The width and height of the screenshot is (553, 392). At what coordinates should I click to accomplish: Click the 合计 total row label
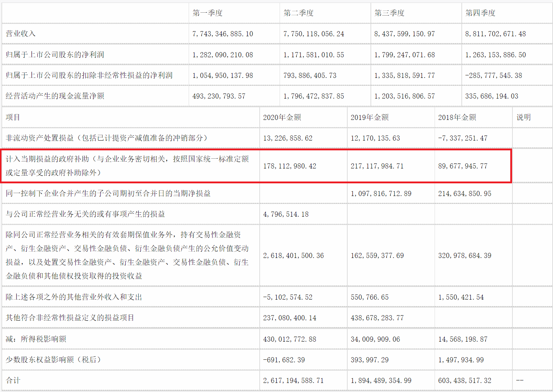13,380
